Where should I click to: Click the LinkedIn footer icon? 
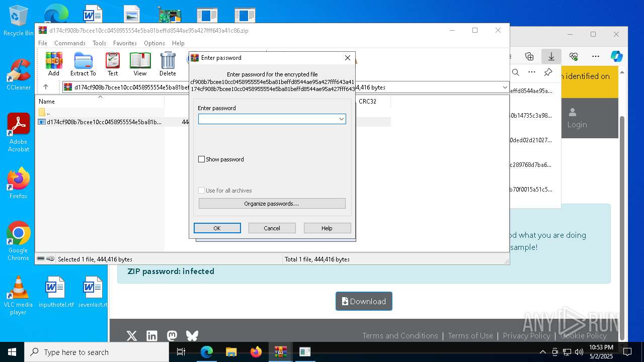tap(152, 336)
